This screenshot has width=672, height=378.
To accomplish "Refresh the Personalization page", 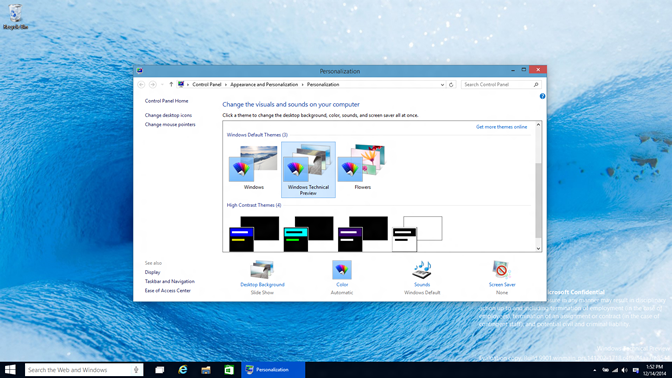I will click(x=451, y=85).
